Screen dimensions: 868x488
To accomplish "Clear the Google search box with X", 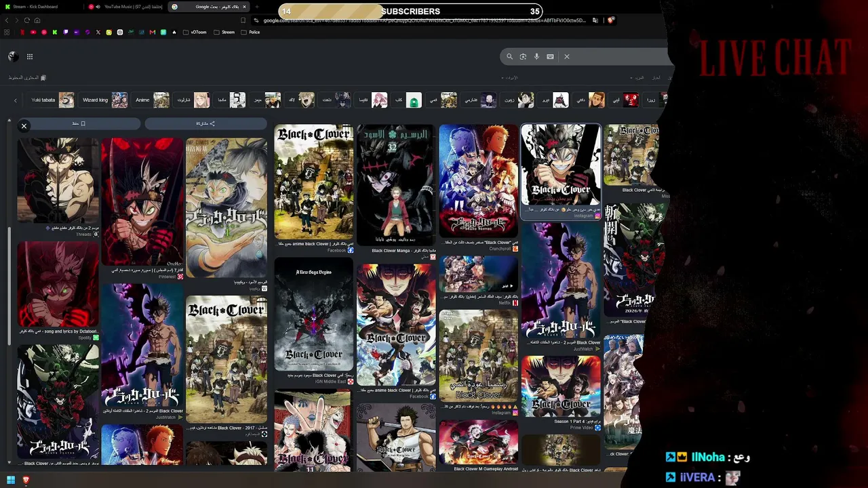I will [x=567, y=57].
